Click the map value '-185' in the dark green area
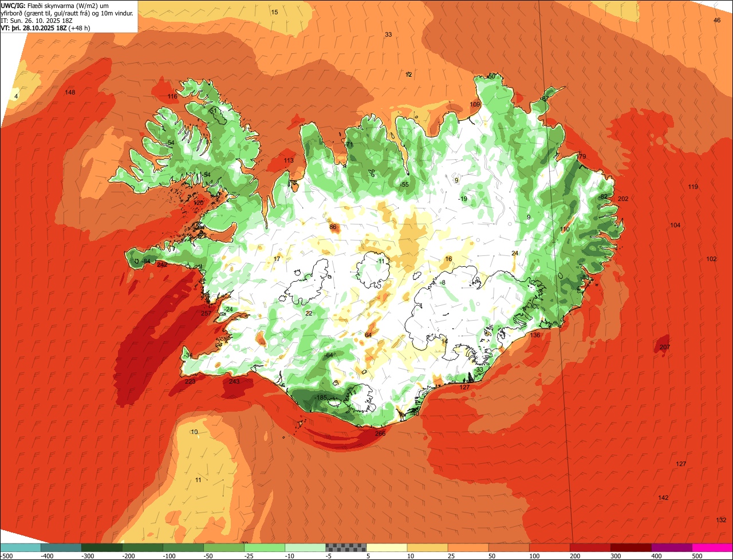This screenshot has width=733, height=560. 321,397
